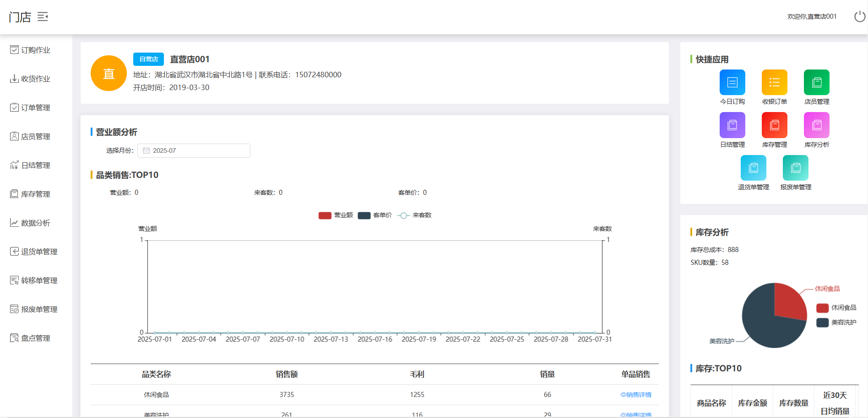Click the red 休闲食品 pie legend swatch
The width and height of the screenshot is (868, 418).
click(x=822, y=308)
